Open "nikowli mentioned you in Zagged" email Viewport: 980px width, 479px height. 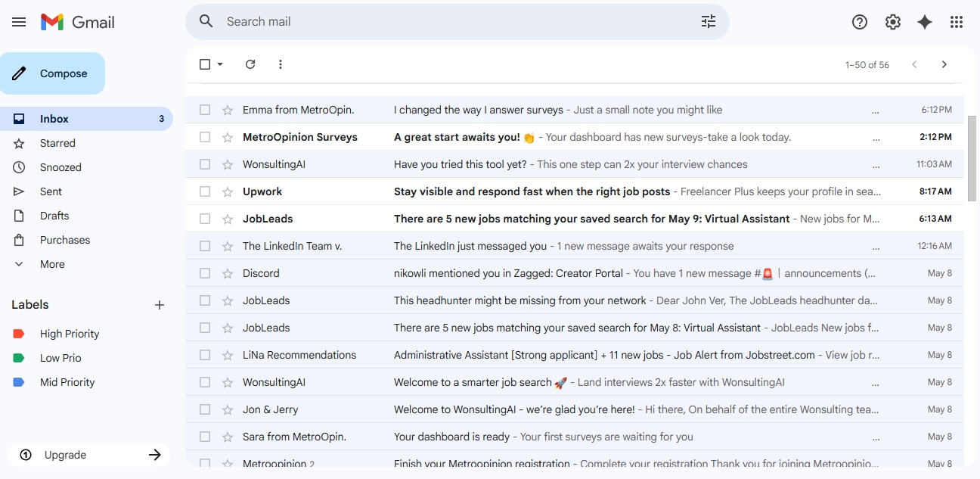pyautogui.click(x=575, y=273)
